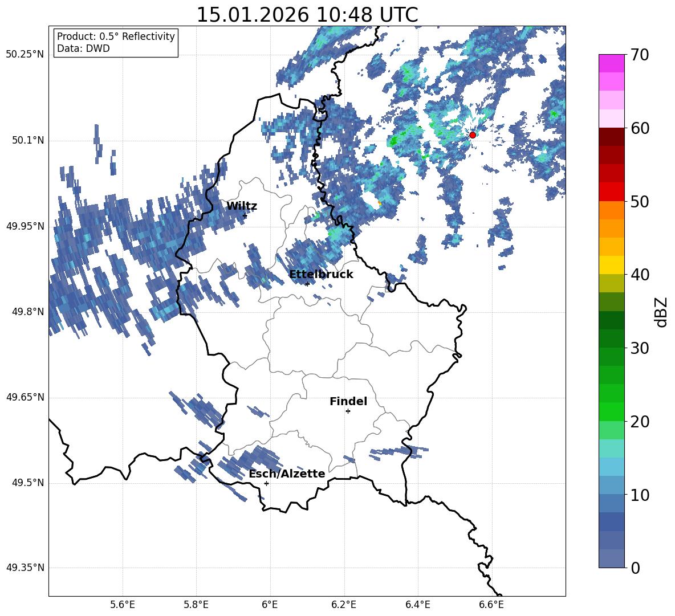Screen dimensions: 675x616
Task: Click the 20 value on the colorbar
Action: (640, 422)
